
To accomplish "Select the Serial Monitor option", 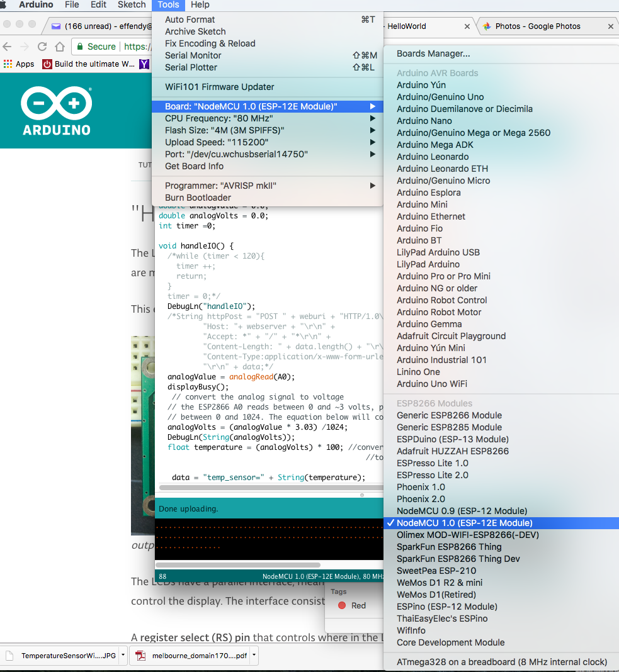I will tap(192, 55).
